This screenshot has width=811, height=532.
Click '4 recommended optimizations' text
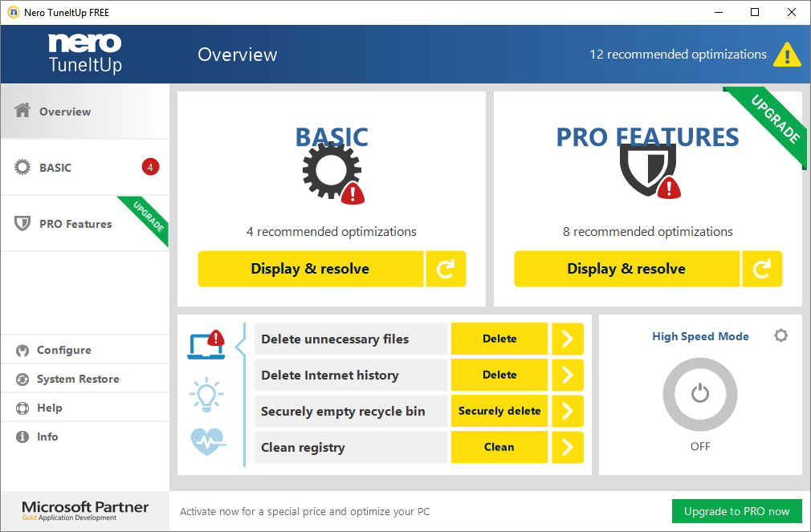332,232
